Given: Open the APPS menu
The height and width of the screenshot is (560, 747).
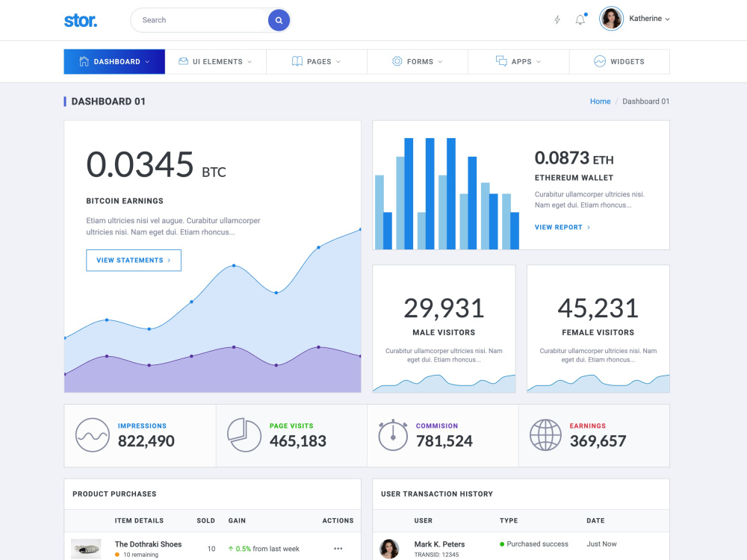Looking at the screenshot, I should [x=518, y=61].
